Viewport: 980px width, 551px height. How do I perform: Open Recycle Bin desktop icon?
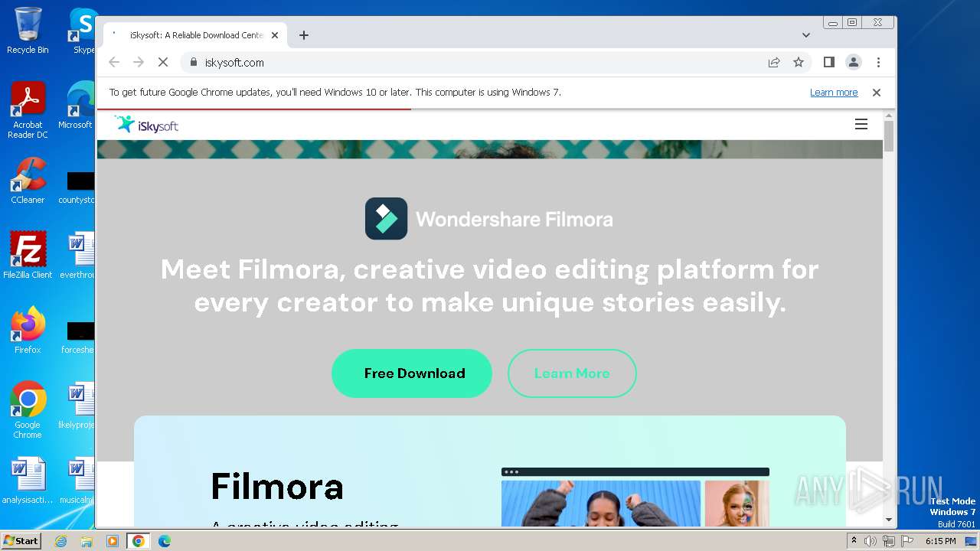pyautogui.click(x=28, y=31)
